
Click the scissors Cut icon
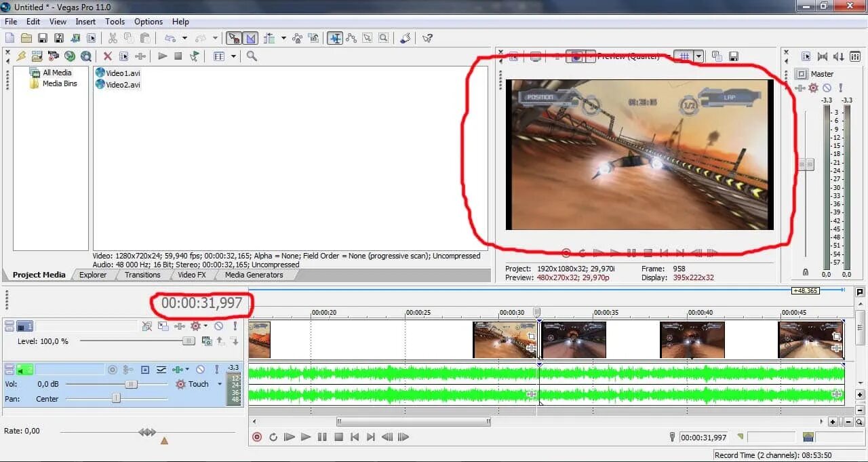[x=113, y=38]
